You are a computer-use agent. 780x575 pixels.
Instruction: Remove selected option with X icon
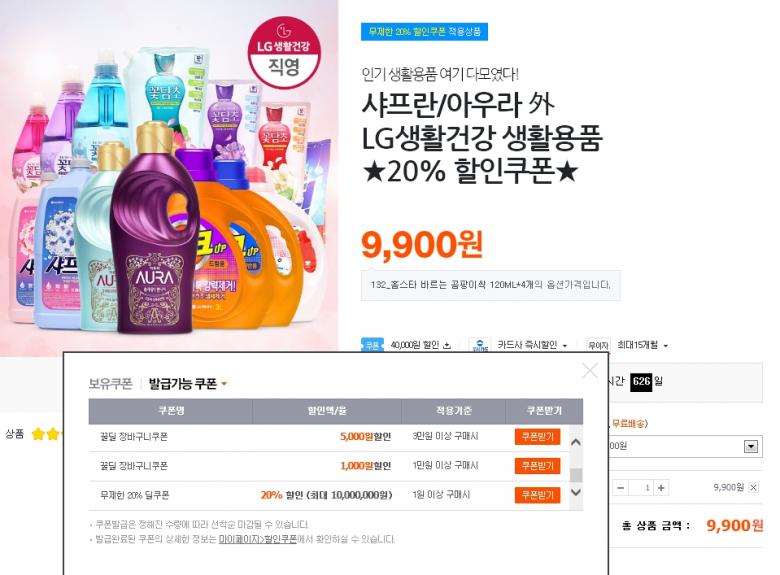(x=754, y=487)
